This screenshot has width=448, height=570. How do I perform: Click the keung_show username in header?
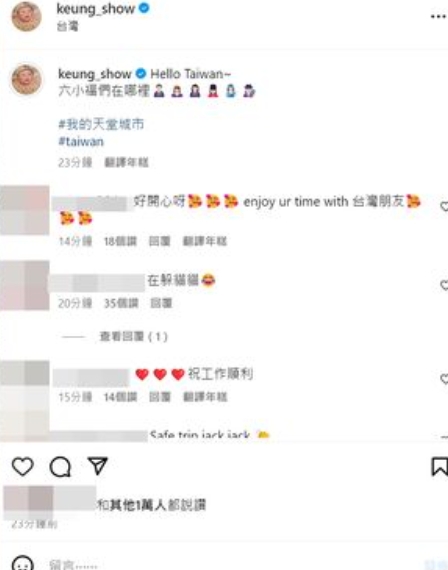[x=96, y=9]
